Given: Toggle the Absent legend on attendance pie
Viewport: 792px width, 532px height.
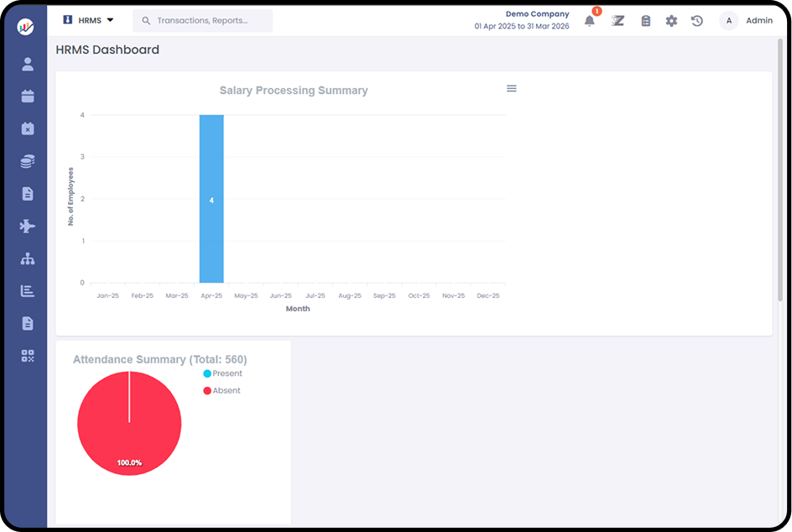Looking at the screenshot, I should coord(221,389).
